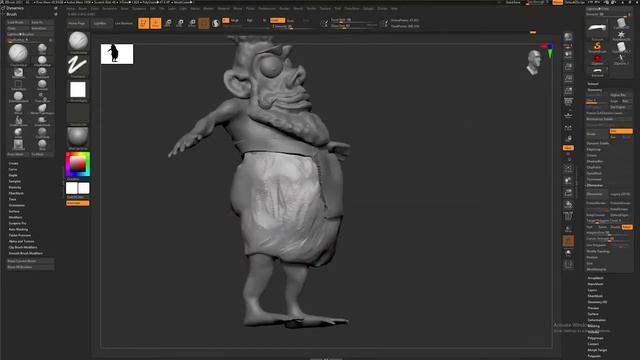Image resolution: width=640 pixels, height=360 pixels.
Task: Click the Load Brush button
Action: [17, 22]
